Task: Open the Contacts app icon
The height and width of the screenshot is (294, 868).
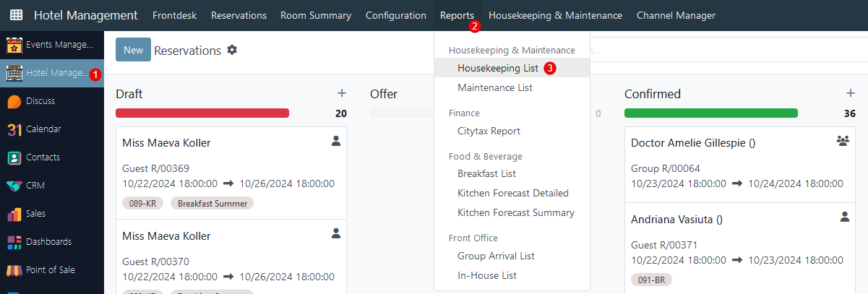Action: pos(14,157)
